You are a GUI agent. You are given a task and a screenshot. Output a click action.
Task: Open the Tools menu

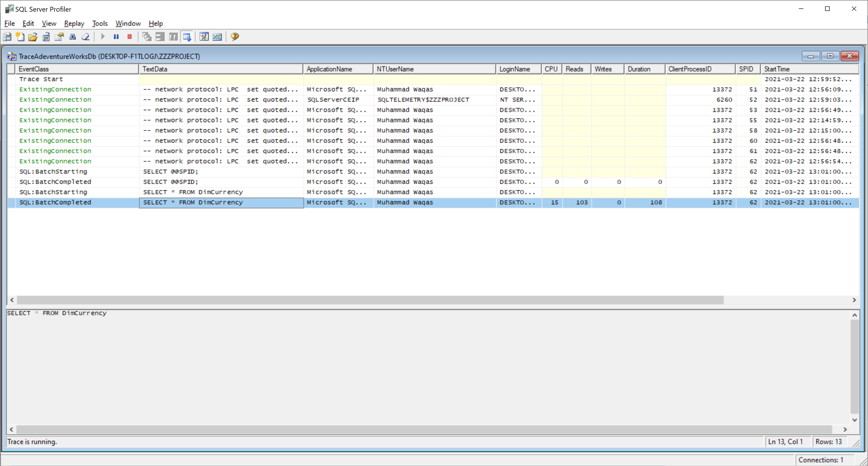[100, 23]
